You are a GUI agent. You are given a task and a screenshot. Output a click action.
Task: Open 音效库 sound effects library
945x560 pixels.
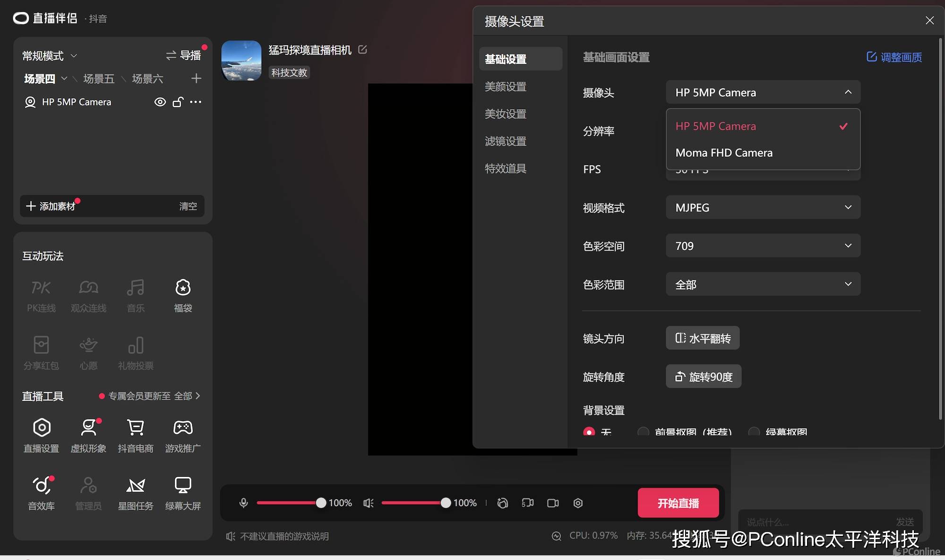[41, 493]
